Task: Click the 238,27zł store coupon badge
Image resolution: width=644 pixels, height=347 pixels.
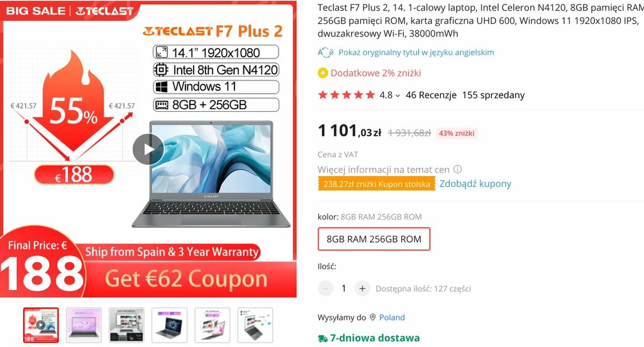Action: (x=376, y=184)
